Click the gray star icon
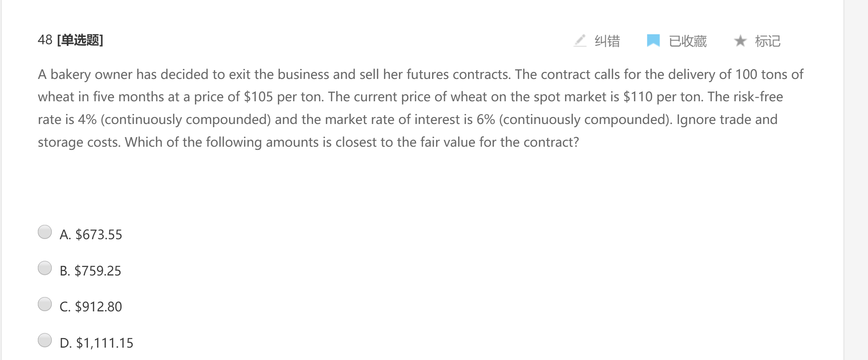Image resolution: width=868 pixels, height=360 pixels. click(x=740, y=41)
